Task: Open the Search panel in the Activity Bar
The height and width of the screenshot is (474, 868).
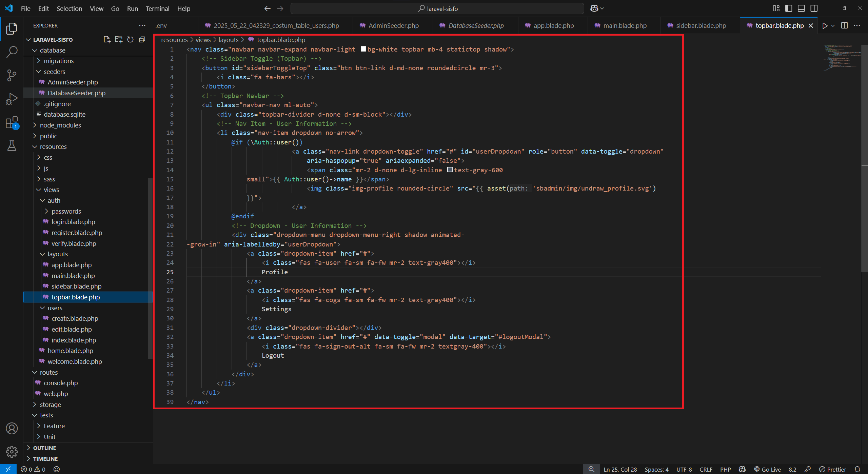Action: (12, 52)
